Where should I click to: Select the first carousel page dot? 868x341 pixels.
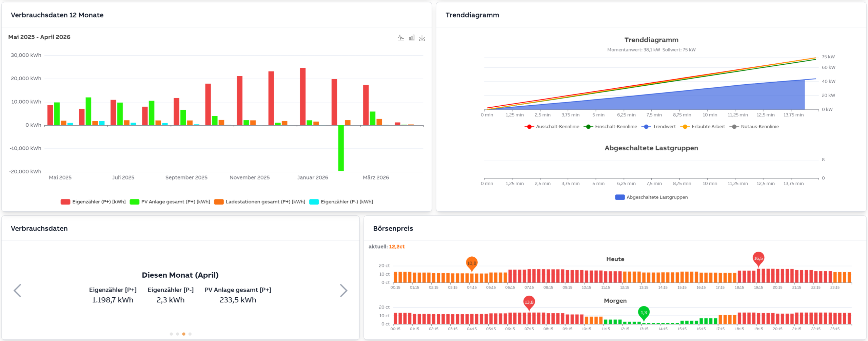171,334
